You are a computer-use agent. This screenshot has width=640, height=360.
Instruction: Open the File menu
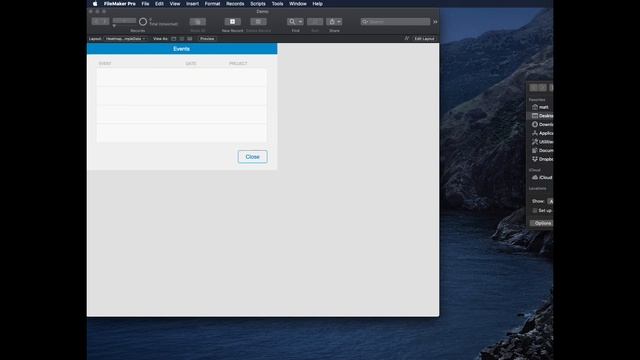[145, 4]
